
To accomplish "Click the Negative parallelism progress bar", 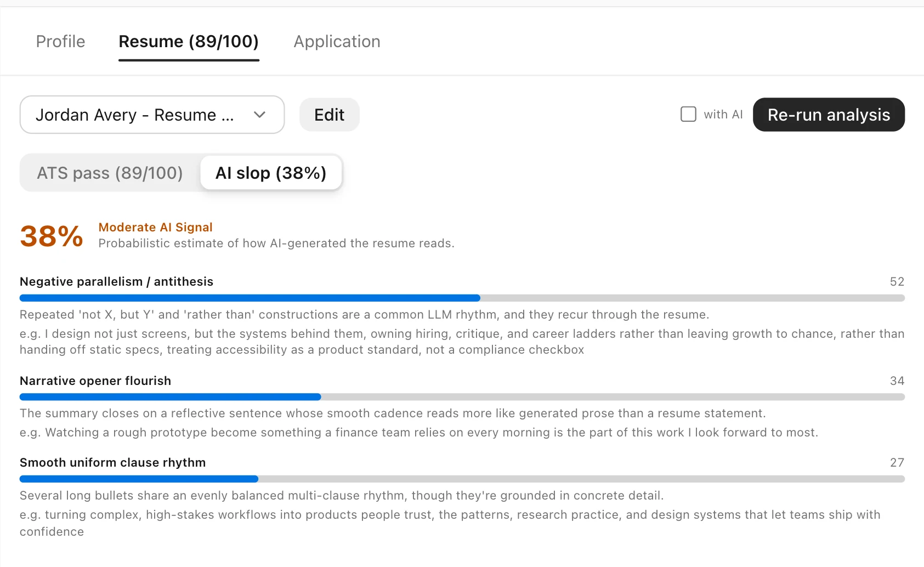I will click(x=462, y=298).
